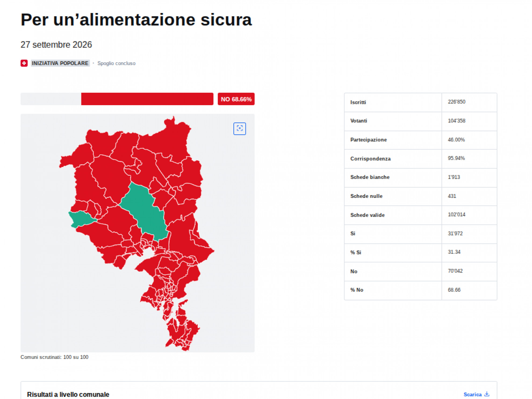Select the INIZIATIVA POPOLARE label

pos(60,63)
